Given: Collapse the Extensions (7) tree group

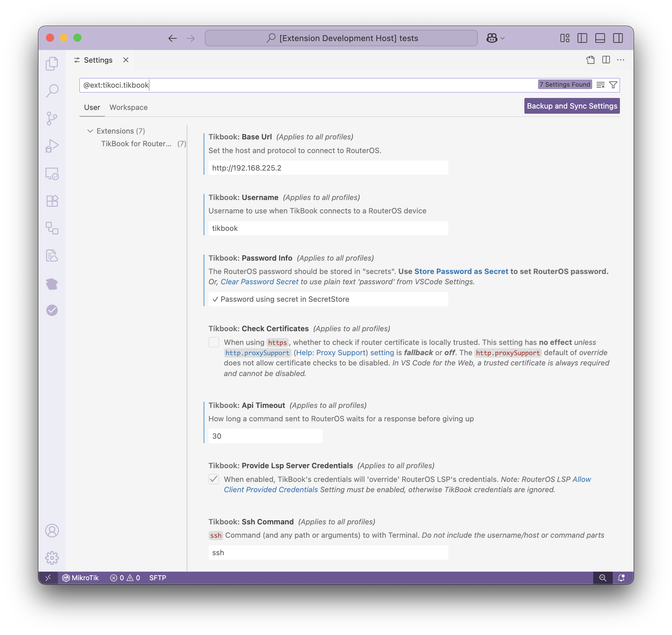Looking at the screenshot, I should tap(90, 131).
